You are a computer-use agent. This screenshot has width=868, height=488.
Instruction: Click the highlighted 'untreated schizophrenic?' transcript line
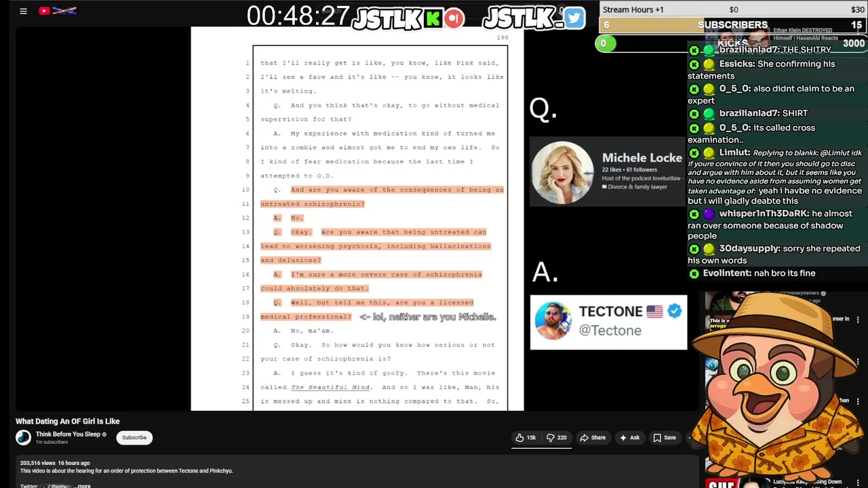[313, 204]
